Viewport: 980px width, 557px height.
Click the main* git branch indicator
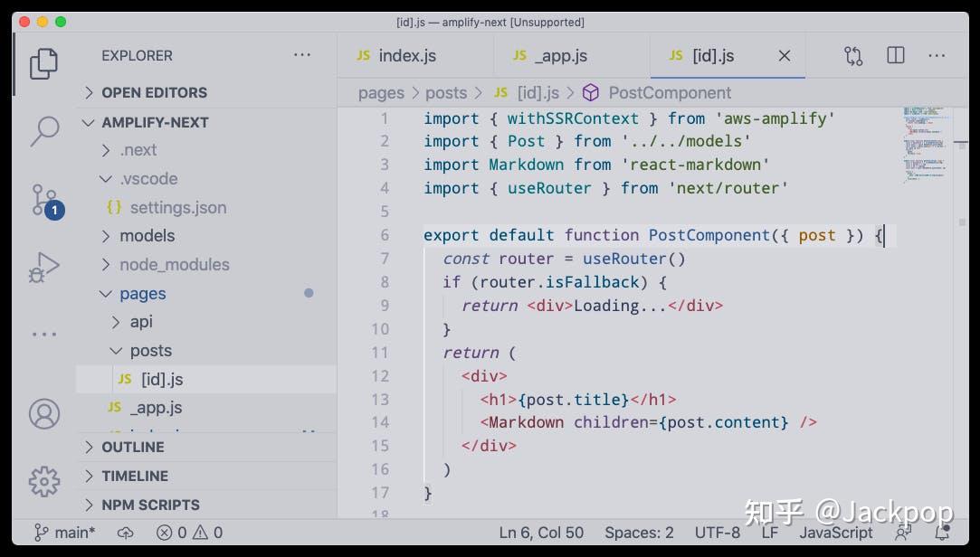[64, 533]
